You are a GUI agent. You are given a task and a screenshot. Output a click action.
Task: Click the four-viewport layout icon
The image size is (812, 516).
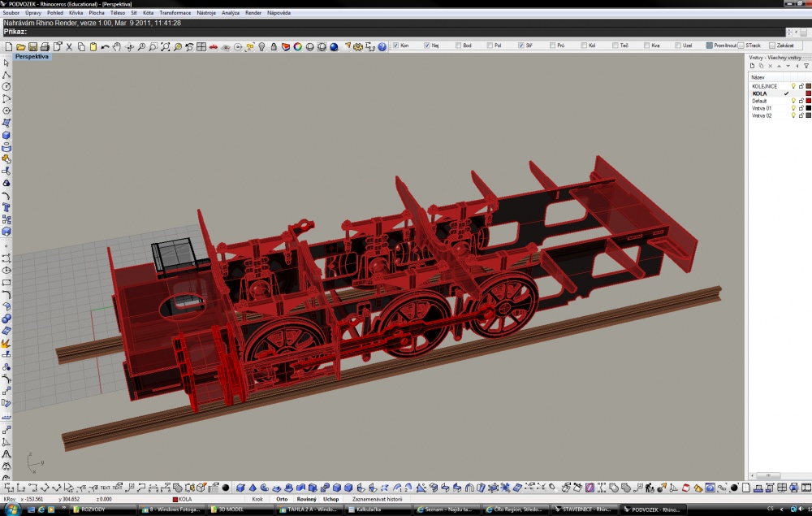[x=201, y=46]
